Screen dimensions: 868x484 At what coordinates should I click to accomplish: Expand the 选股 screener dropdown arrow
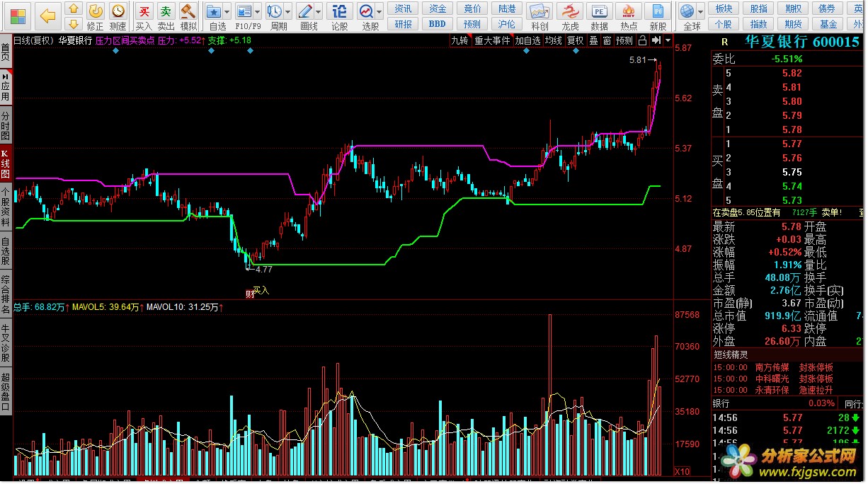coord(379,12)
